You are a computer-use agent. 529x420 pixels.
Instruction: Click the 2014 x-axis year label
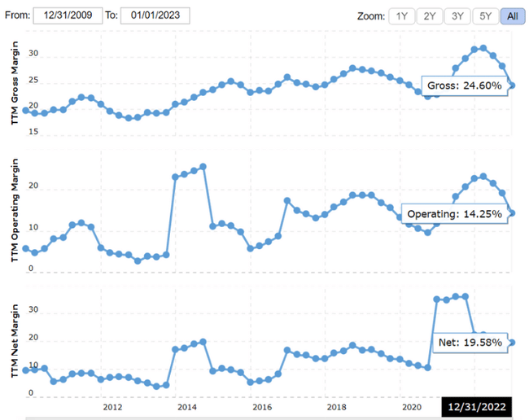click(187, 406)
